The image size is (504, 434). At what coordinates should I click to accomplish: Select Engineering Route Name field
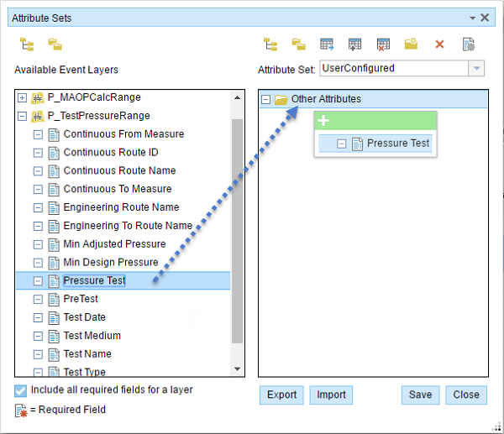pos(121,207)
